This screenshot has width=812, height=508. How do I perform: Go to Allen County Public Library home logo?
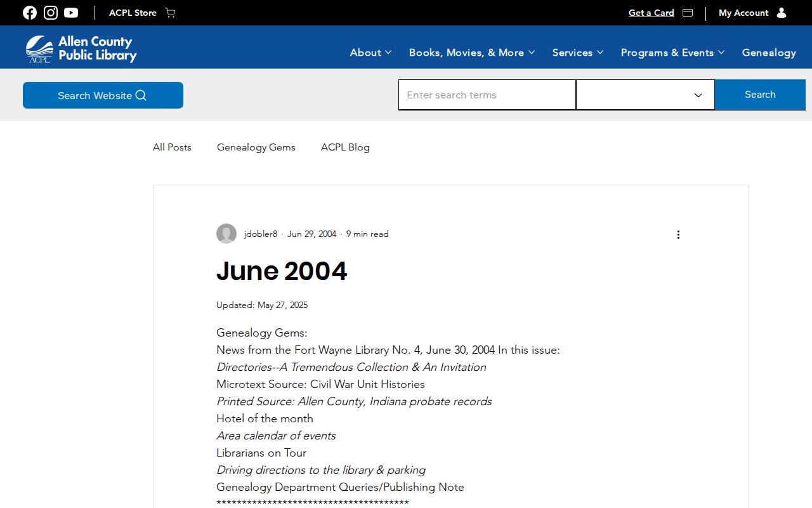pyautogui.click(x=81, y=48)
